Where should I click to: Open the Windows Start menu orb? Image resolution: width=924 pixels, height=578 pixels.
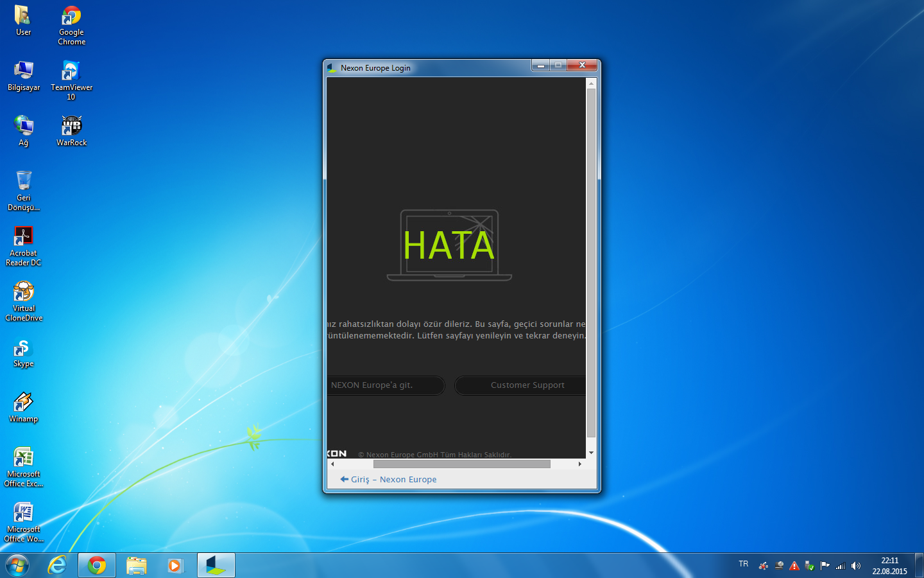[x=17, y=565]
